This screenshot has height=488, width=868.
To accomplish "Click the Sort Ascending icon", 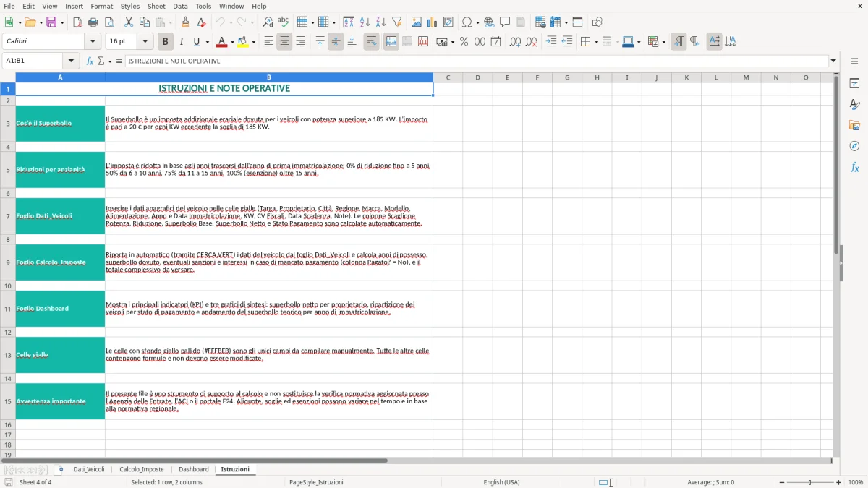I will 365,22.
